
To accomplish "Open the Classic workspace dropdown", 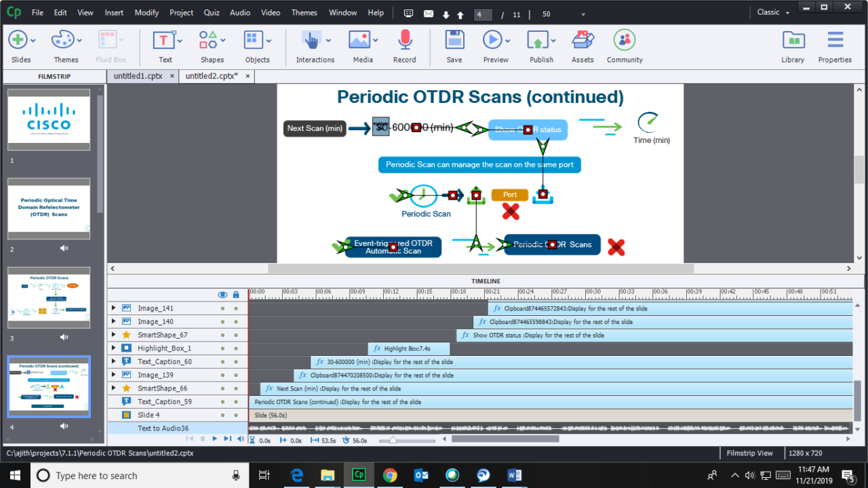I will 772,12.
